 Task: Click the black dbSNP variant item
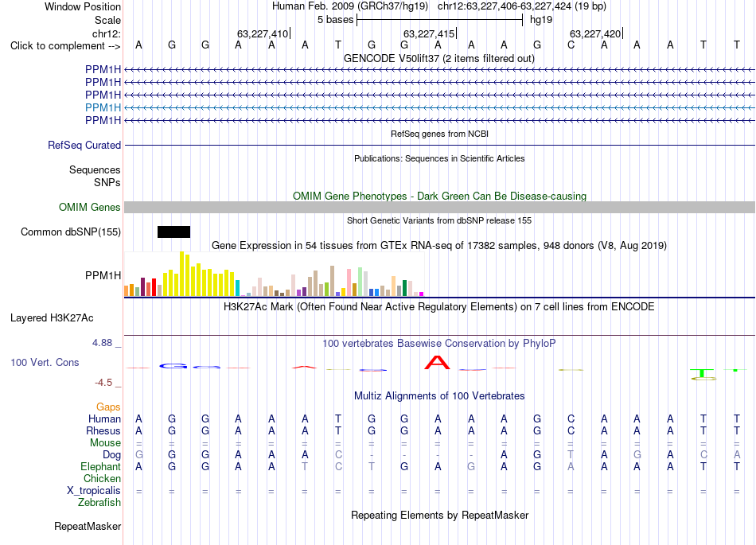(x=173, y=232)
